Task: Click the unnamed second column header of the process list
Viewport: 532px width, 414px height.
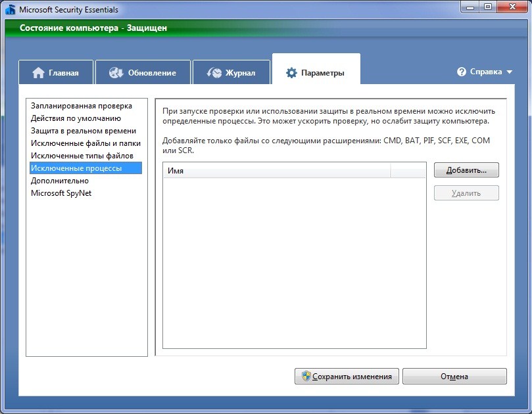Action: [x=408, y=171]
